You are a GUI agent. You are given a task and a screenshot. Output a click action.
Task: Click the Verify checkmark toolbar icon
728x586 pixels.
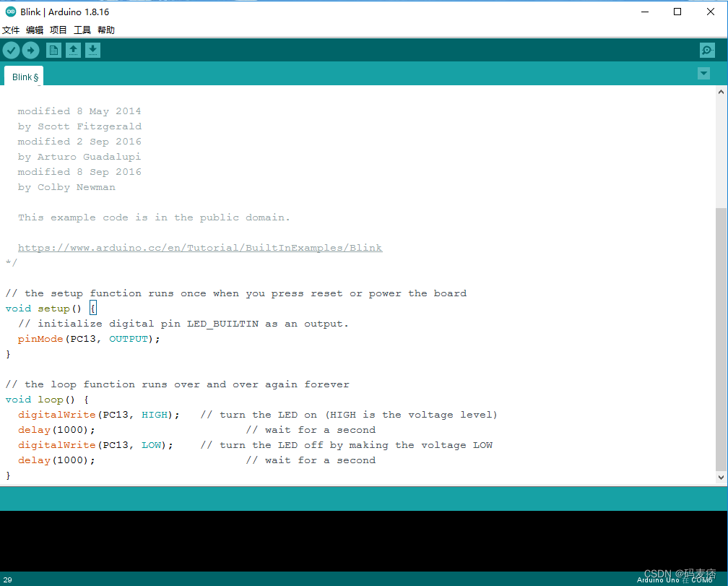pos(11,50)
